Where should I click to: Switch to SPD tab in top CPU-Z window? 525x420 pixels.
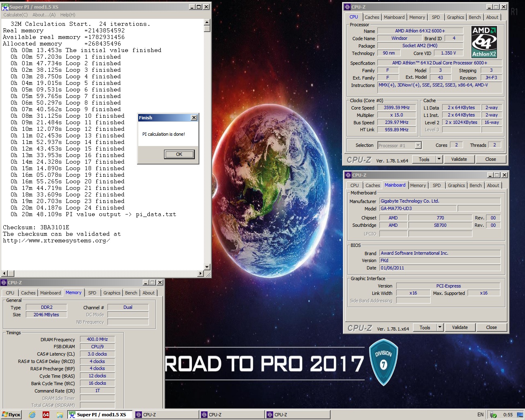pyautogui.click(x=436, y=17)
